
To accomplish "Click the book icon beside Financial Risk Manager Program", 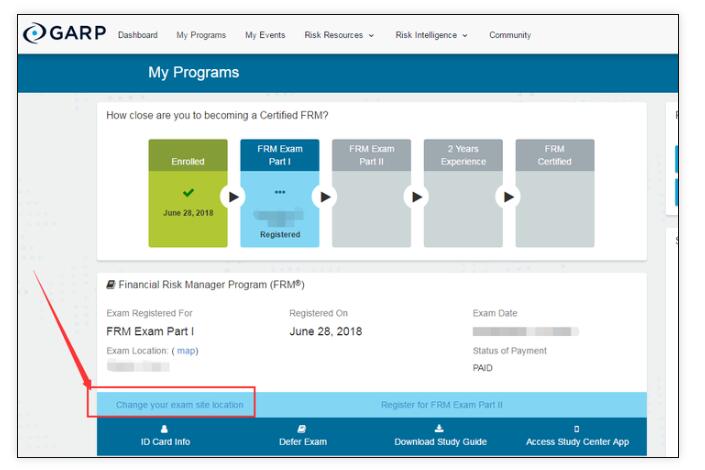I will 111,285.
